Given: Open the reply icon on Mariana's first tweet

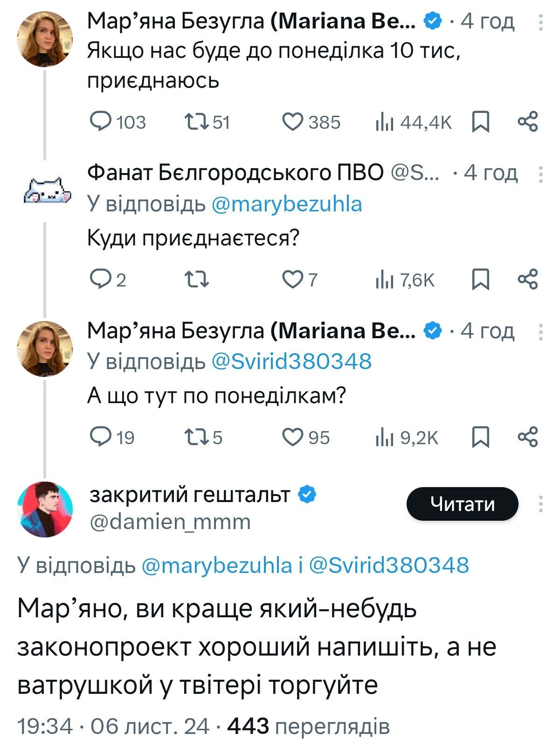Looking at the screenshot, I should [x=100, y=122].
